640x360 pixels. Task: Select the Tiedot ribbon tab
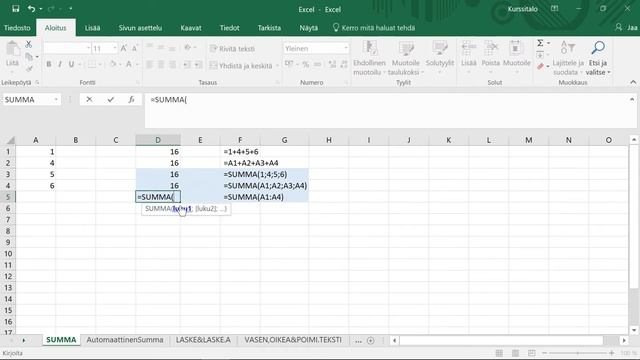[229, 28]
